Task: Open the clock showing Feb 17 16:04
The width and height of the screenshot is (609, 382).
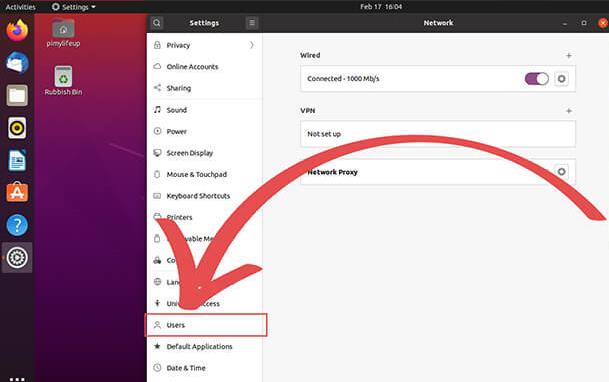Action: [381, 7]
